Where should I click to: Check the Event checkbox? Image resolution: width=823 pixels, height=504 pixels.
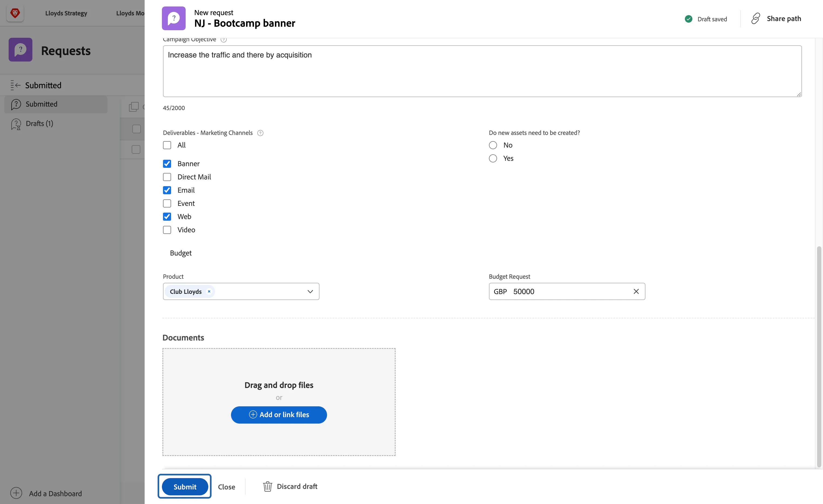click(167, 203)
